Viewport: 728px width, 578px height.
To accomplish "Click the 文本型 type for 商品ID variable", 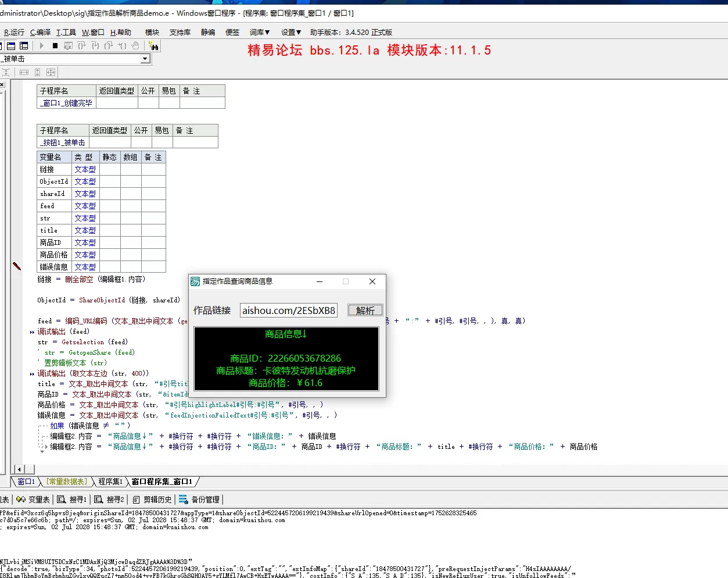I will coord(85,242).
